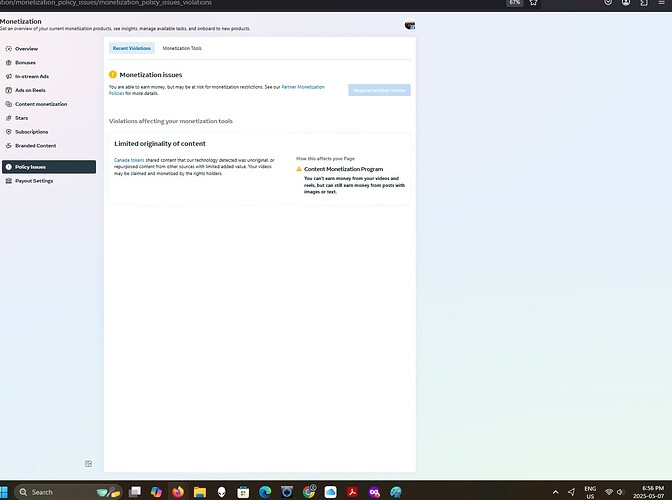
Task: Open the Canada tokens page link
Action: [129, 160]
